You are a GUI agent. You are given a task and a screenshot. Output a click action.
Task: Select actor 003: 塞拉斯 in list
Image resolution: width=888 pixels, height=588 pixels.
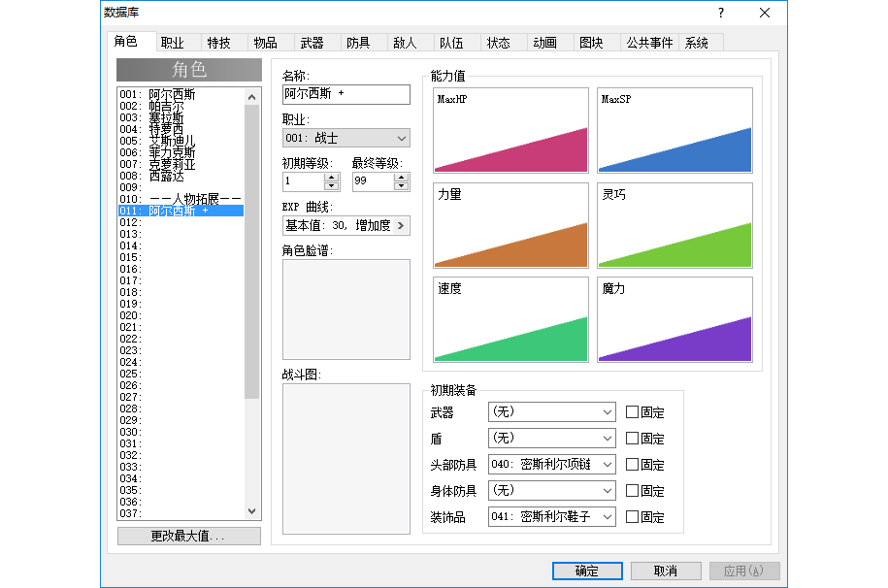pyautogui.click(x=181, y=117)
